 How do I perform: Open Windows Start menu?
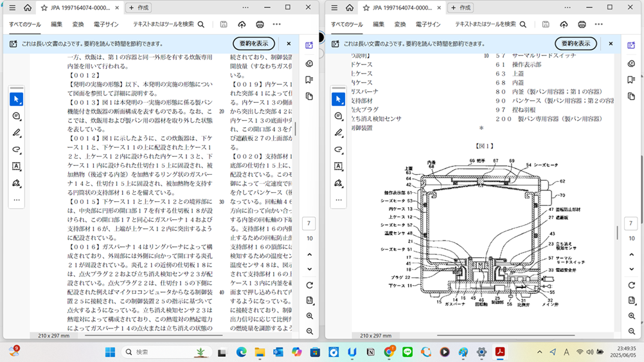point(110,352)
